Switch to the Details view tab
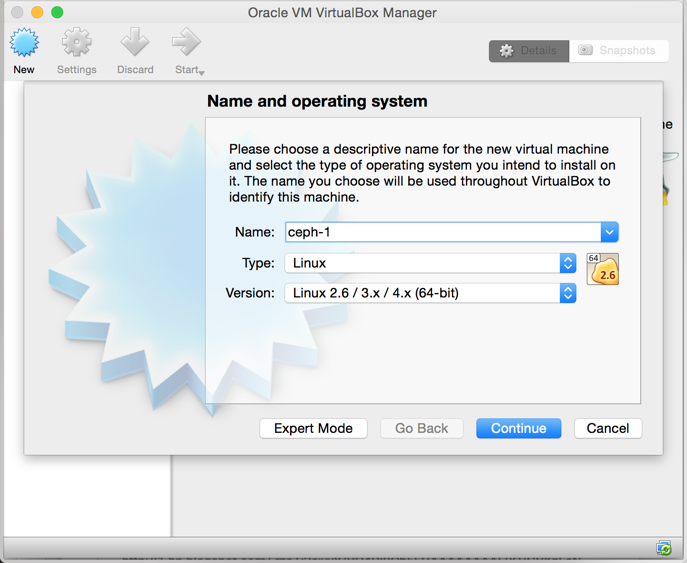This screenshot has height=563, width=687. click(x=529, y=51)
